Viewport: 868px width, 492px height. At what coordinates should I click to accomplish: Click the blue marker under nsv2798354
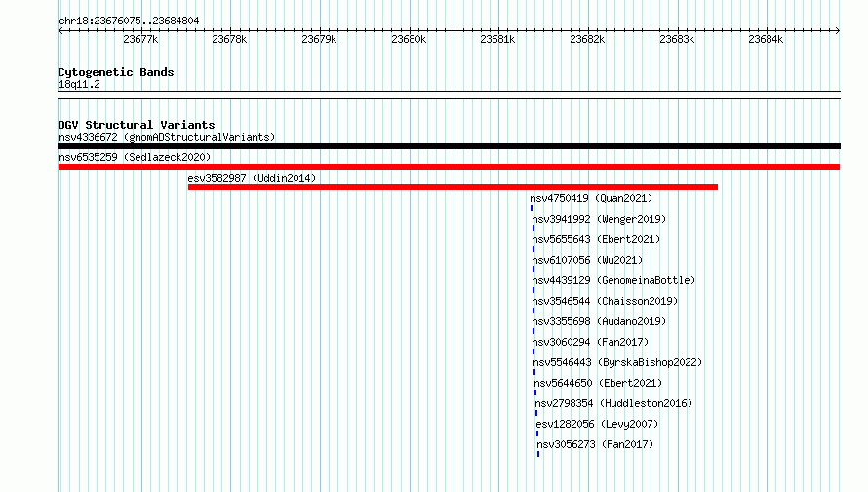(535, 413)
